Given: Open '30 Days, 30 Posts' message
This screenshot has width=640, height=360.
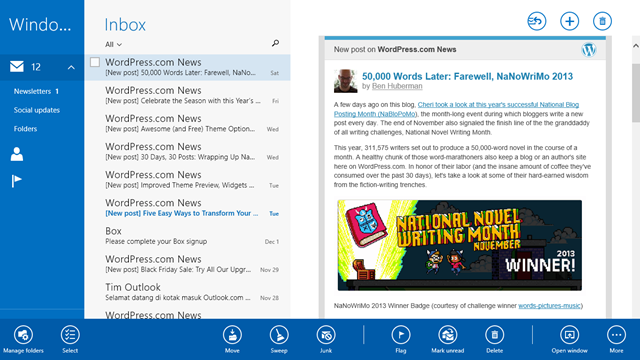Looking at the screenshot, I should click(188, 151).
